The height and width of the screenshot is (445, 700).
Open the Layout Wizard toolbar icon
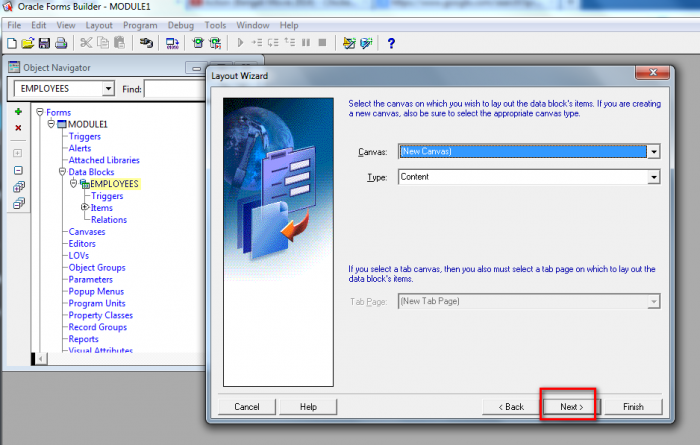[366, 43]
